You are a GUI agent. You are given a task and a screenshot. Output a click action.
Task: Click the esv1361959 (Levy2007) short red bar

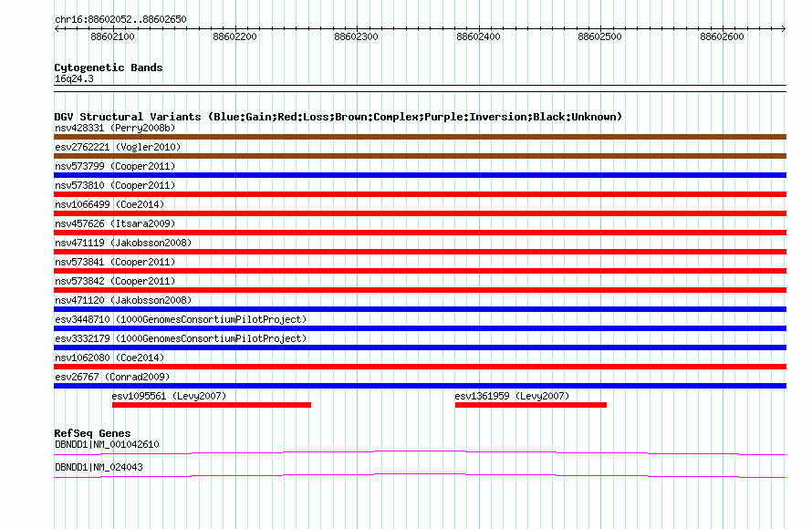point(531,405)
